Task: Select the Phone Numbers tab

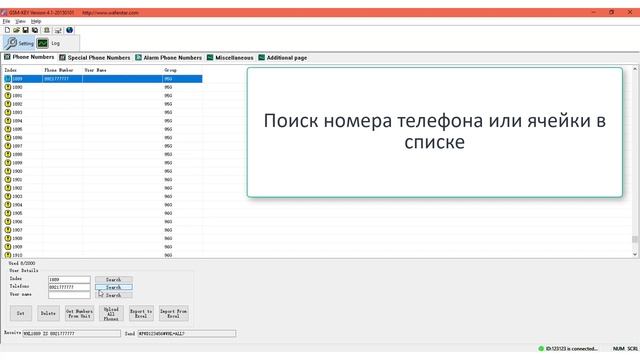Action: click(x=29, y=57)
